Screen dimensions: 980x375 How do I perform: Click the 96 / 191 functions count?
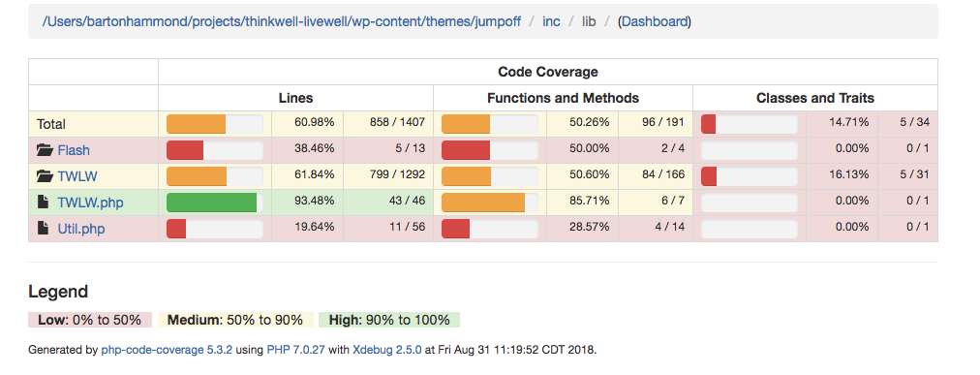(x=663, y=122)
